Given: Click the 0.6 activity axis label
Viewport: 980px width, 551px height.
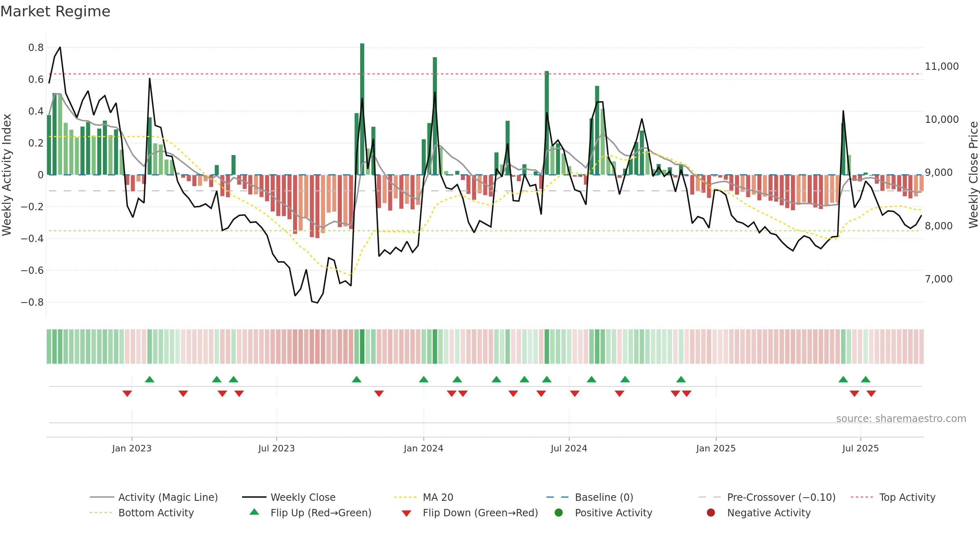Looking at the screenshot, I should click(36, 80).
